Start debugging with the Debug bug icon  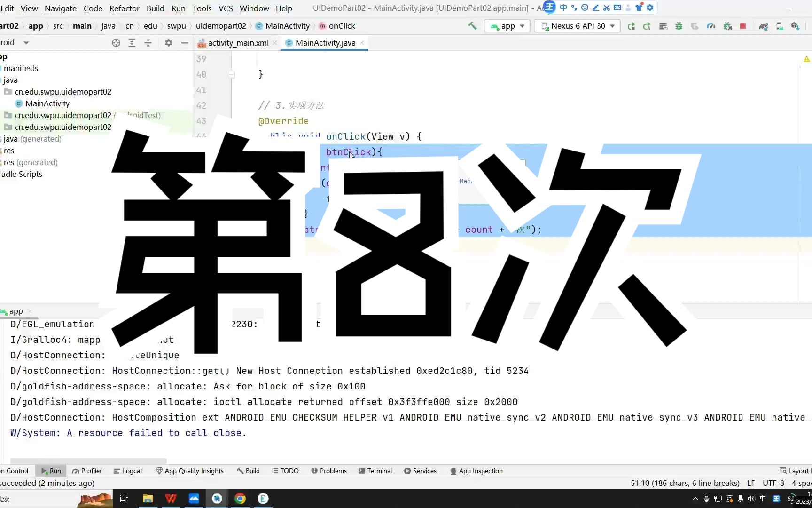679,26
